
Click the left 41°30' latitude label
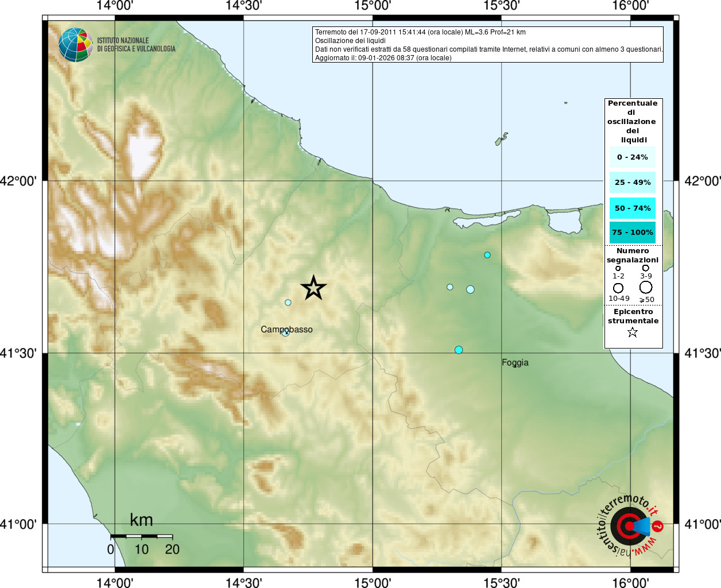pyautogui.click(x=18, y=353)
